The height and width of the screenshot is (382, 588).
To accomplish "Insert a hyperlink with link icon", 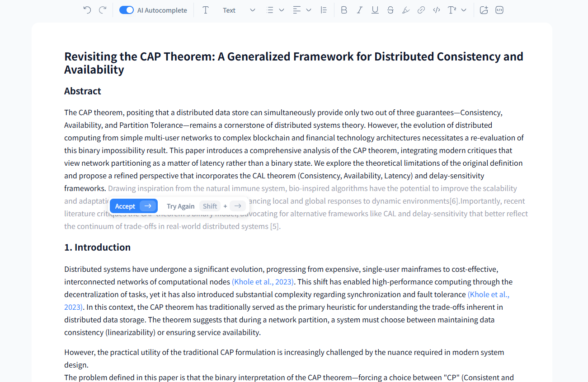I will tap(421, 10).
